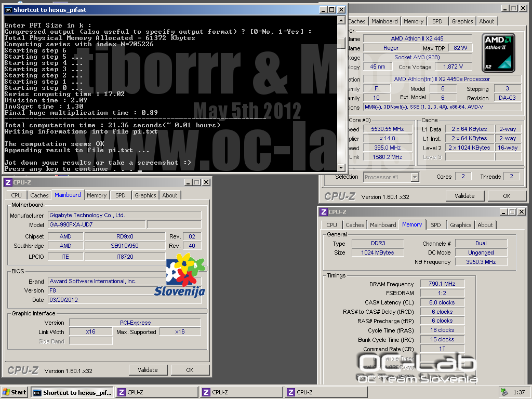Click LPCIO value IT8720
The width and height of the screenshot is (532, 399).
(x=125, y=257)
